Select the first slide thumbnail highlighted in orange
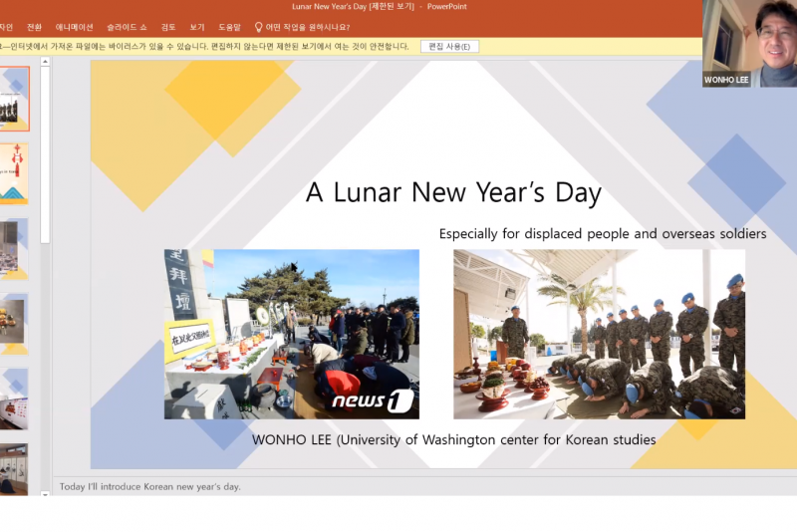797x532 pixels. click(14, 99)
